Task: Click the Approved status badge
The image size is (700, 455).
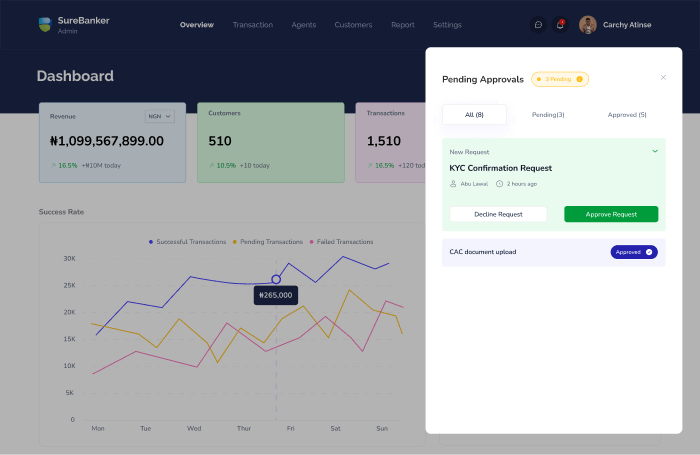Action: click(x=634, y=252)
